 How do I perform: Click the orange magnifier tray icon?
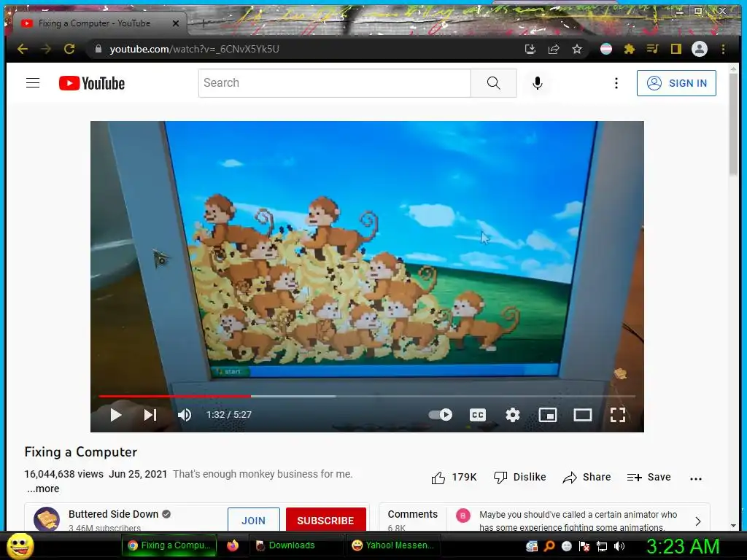tap(549, 546)
